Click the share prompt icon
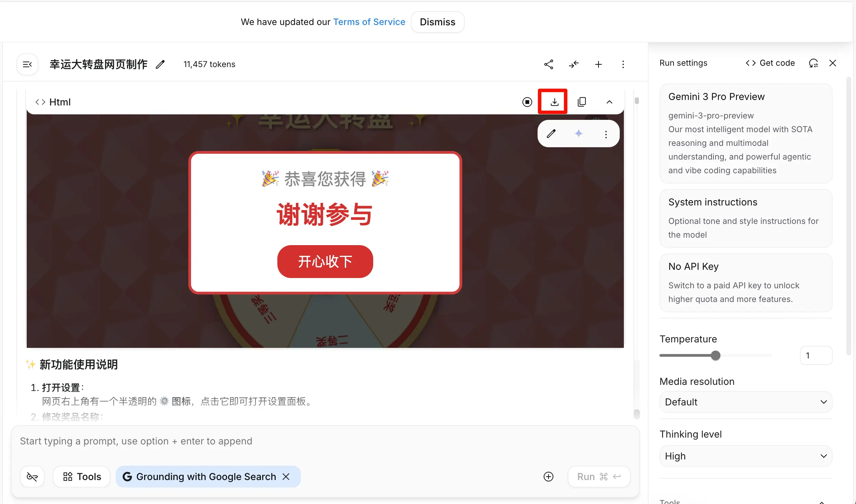 pyautogui.click(x=549, y=64)
